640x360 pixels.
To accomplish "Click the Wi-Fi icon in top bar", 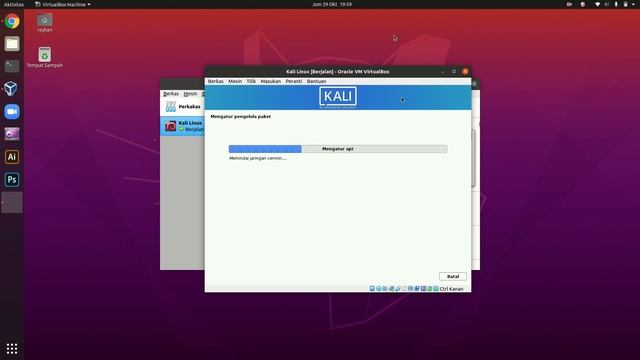I will click(598, 4).
